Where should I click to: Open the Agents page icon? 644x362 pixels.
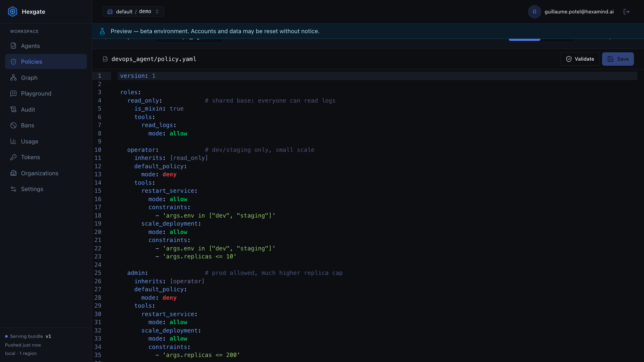pyautogui.click(x=13, y=46)
